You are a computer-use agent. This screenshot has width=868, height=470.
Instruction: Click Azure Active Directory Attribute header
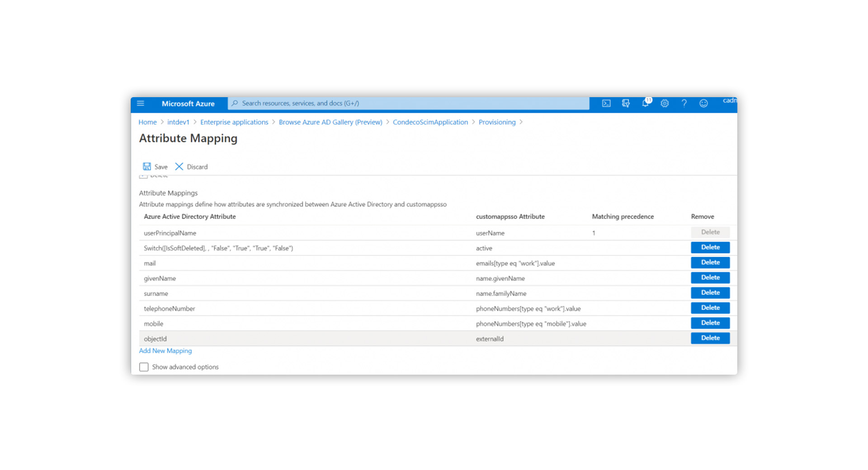[189, 216]
